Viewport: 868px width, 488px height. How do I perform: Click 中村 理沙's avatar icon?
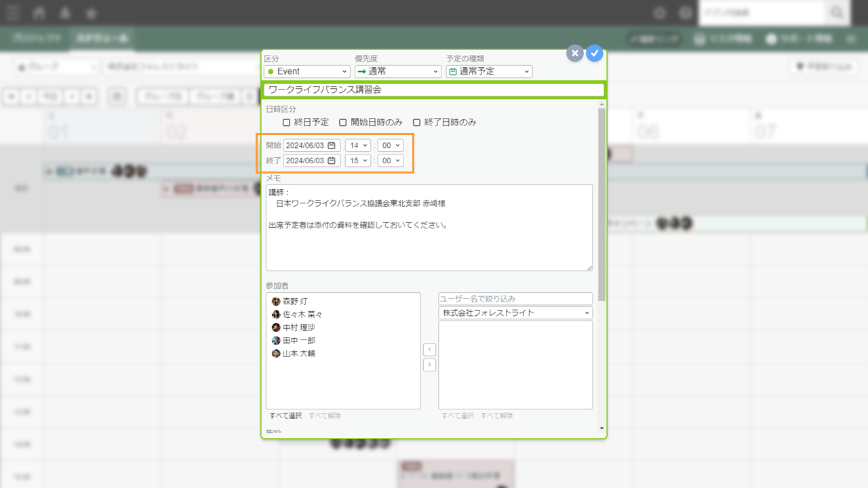click(x=276, y=327)
